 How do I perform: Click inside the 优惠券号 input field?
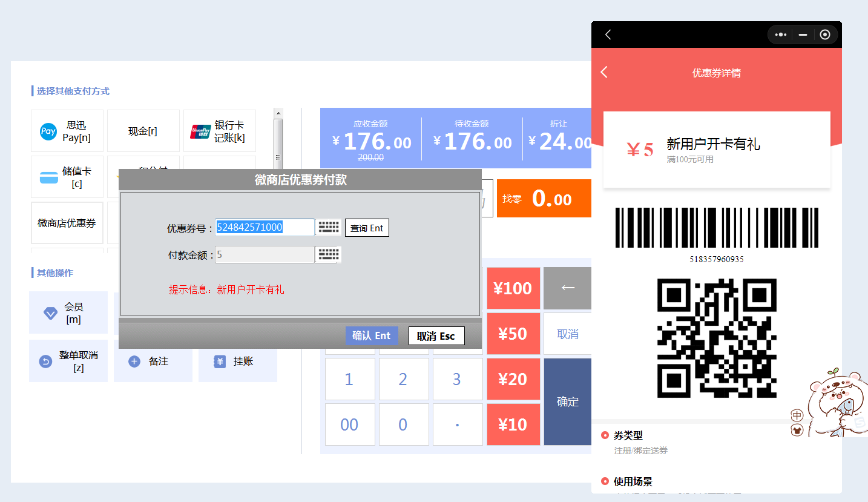(265, 228)
